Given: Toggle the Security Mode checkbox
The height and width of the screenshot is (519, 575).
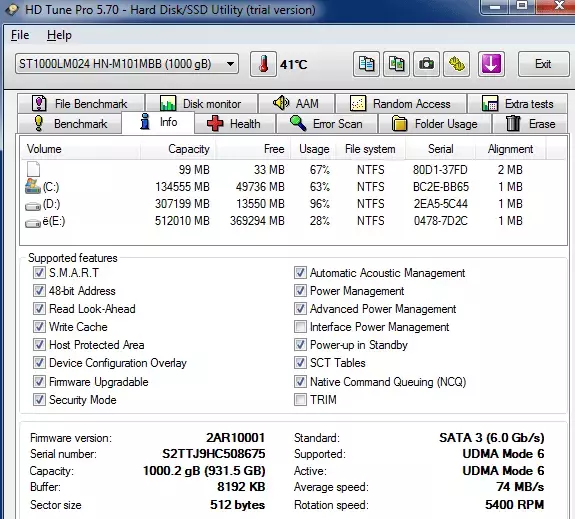Looking at the screenshot, I should [39, 399].
